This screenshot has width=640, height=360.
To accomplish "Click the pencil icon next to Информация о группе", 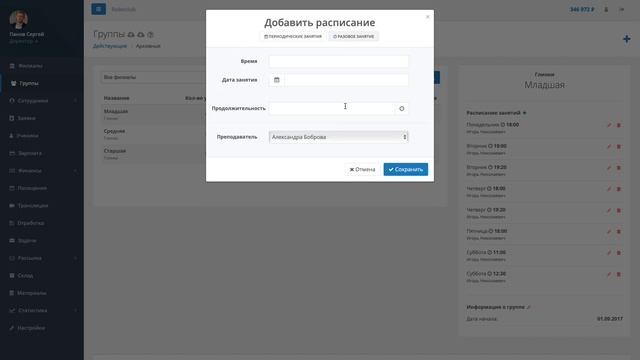I will pos(529,307).
